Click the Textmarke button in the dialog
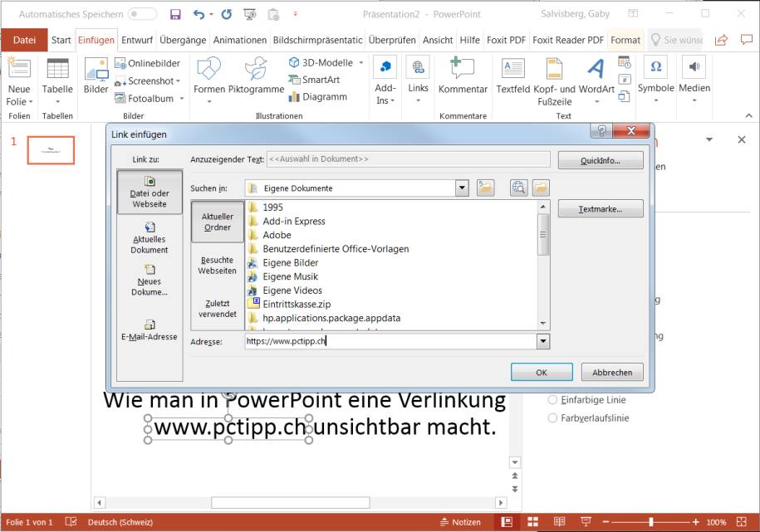This screenshot has height=532, width=760. click(601, 208)
